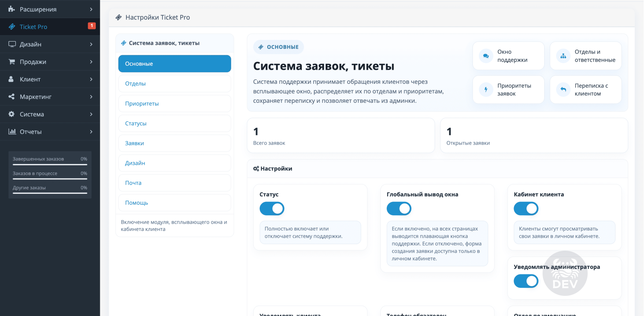Click chat bubbles icon on Окно поддержки card
Viewport: 644px width, 316px height.
[x=486, y=56]
